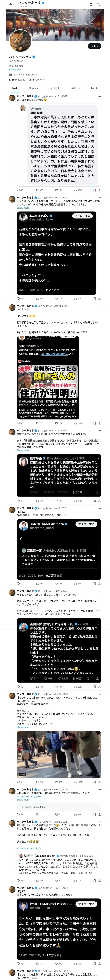This screenshot has width=110, height=980.
Task: Go back using the arrow icon
Action: click(x=11, y=5)
